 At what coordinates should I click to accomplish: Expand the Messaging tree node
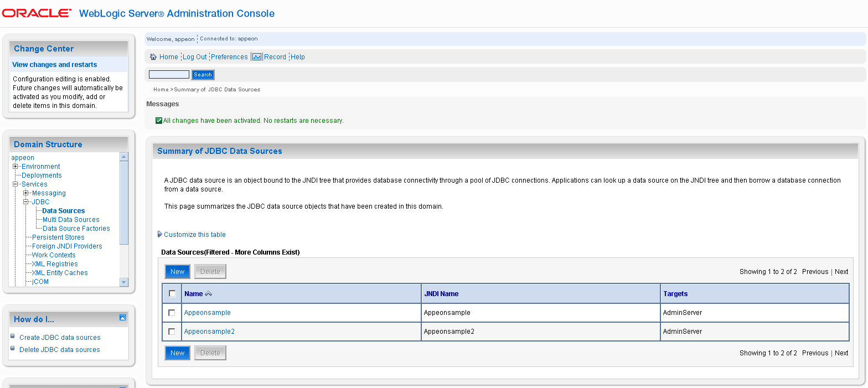click(25, 193)
